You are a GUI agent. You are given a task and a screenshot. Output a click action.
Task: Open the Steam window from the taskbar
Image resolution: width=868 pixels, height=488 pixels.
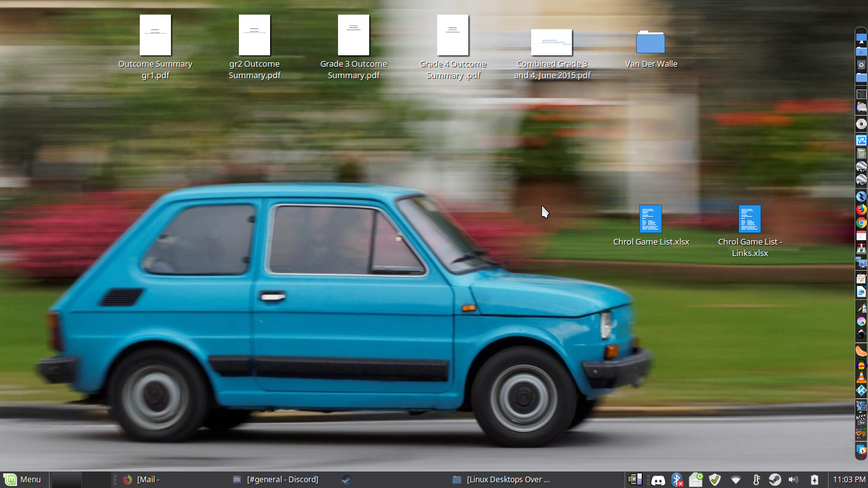point(391,480)
